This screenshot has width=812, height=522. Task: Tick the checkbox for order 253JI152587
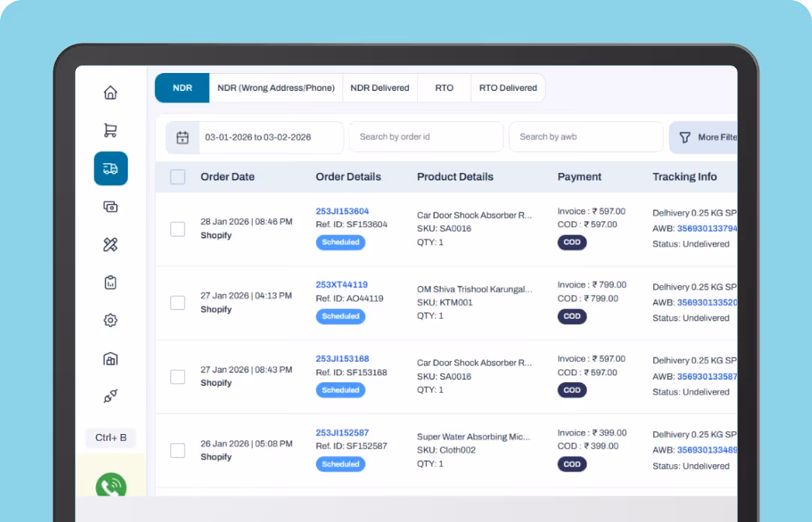[x=177, y=451]
